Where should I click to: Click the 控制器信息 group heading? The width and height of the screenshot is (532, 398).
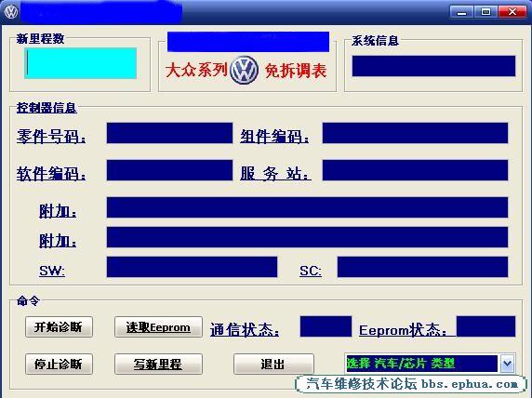[x=47, y=108]
